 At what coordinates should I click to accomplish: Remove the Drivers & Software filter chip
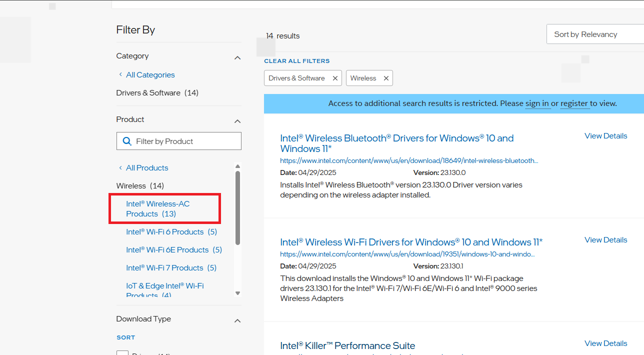[x=335, y=78]
